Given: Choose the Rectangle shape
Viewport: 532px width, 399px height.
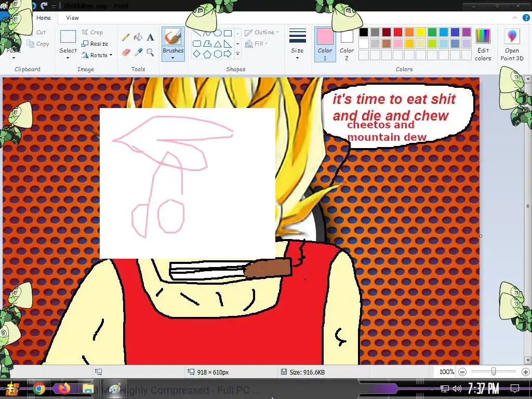Looking at the screenshot, I should pyautogui.click(x=228, y=33).
